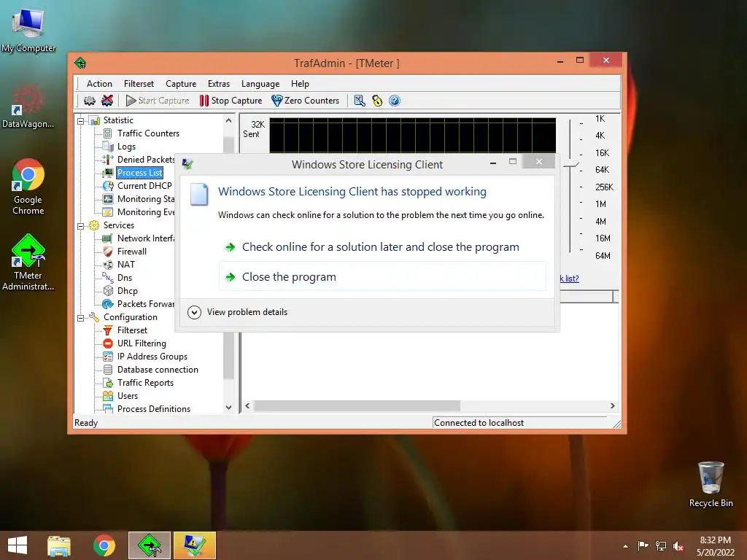Viewport: 747px width, 560px height.
Task: Select NAT in the tree
Action: click(x=125, y=265)
